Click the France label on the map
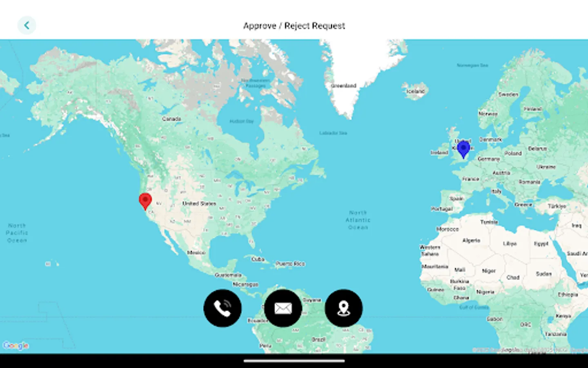Screen dimensions: 588x368 470,179
